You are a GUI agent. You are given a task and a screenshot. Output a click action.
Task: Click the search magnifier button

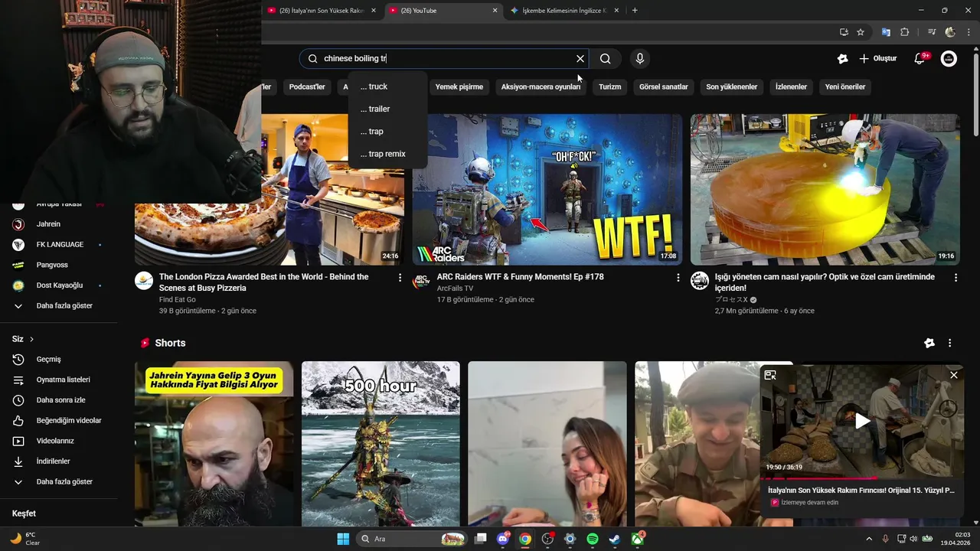(x=605, y=59)
